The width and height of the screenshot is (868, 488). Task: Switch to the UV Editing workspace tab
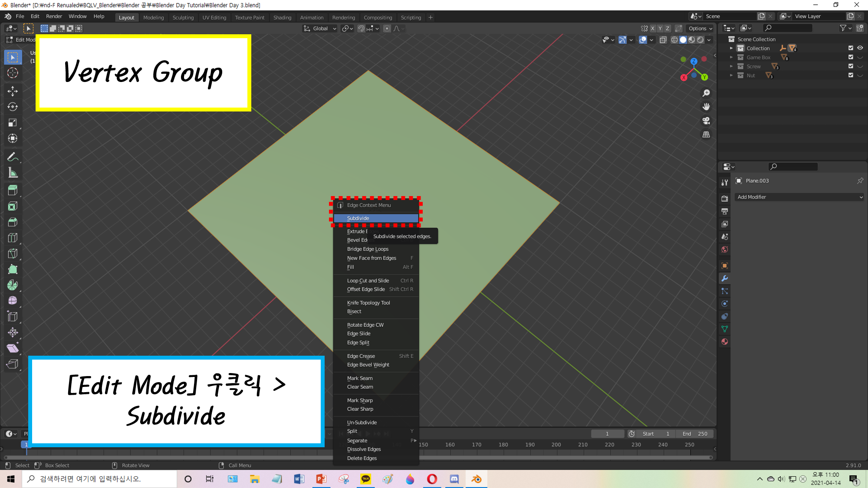[x=214, y=18]
